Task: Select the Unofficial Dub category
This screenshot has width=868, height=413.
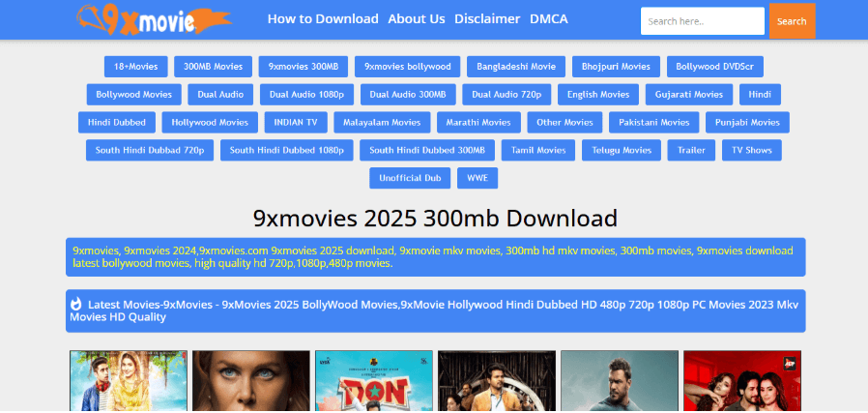Action: [x=410, y=178]
